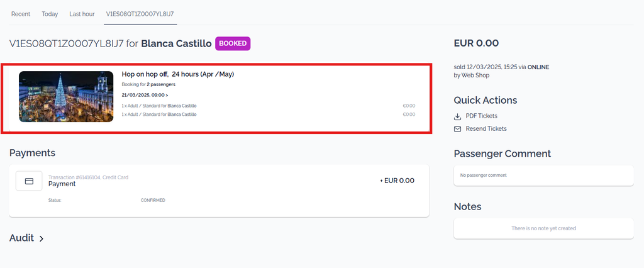Viewport: 644px width, 268px height.
Task: Open the Last hour tab
Action: coord(82,14)
